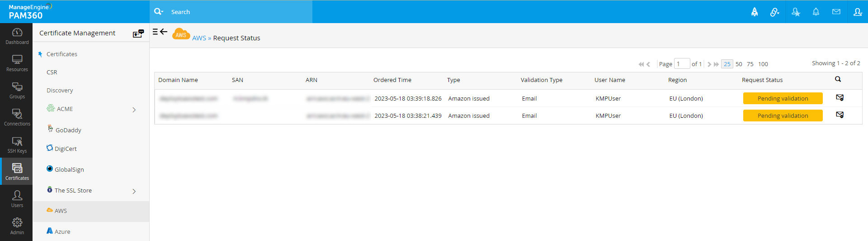This screenshot has height=241, width=868.
Task: Select the CSR menu item
Action: pyautogui.click(x=52, y=72)
